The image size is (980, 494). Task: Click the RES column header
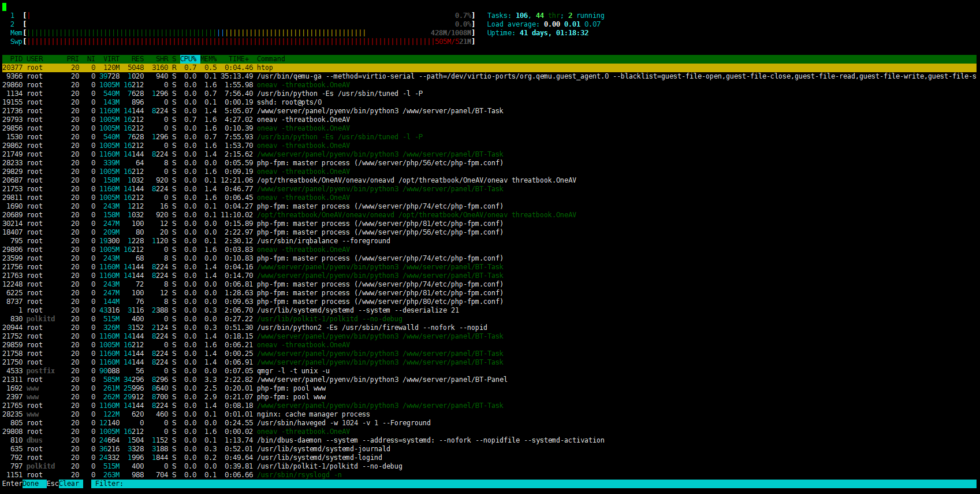(x=137, y=59)
